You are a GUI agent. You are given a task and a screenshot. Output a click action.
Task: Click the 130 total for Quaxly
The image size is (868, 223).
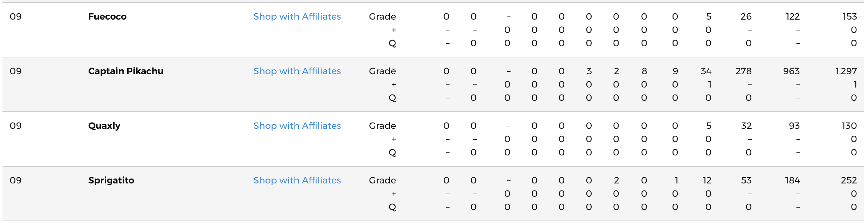pos(849,126)
